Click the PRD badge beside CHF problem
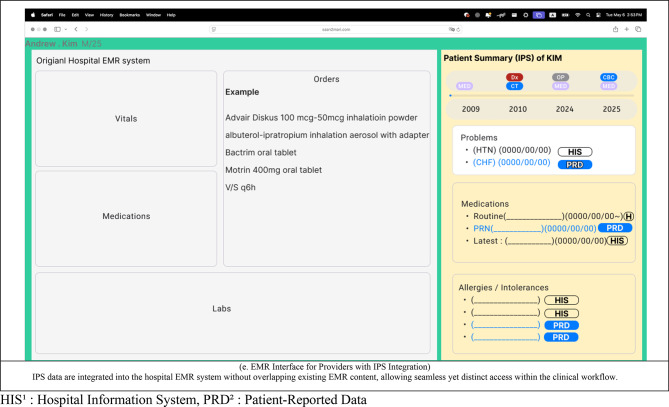Viewport: 669px width, 407px height. click(575, 165)
